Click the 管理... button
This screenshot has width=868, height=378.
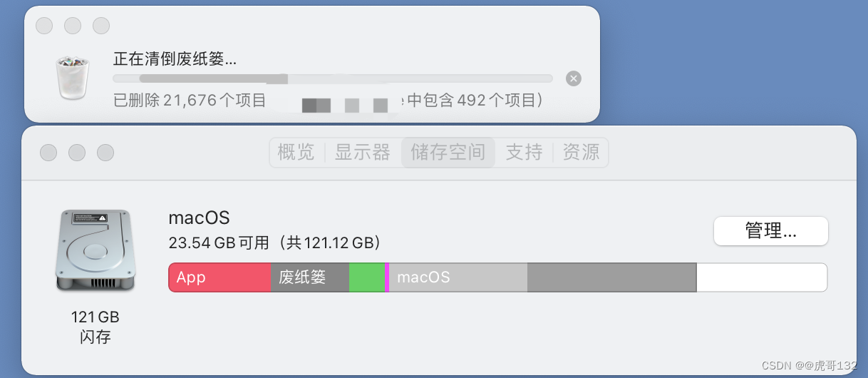771,231
